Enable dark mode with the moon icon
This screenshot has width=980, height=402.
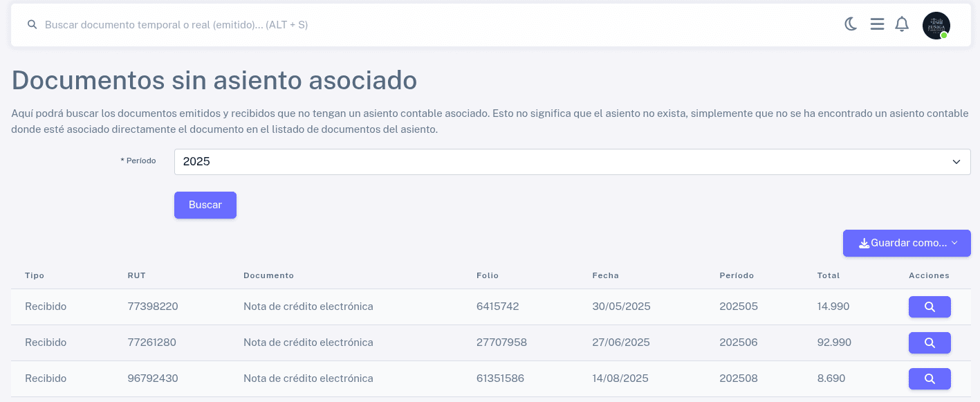pyautogui.click(x=851, y=24)
